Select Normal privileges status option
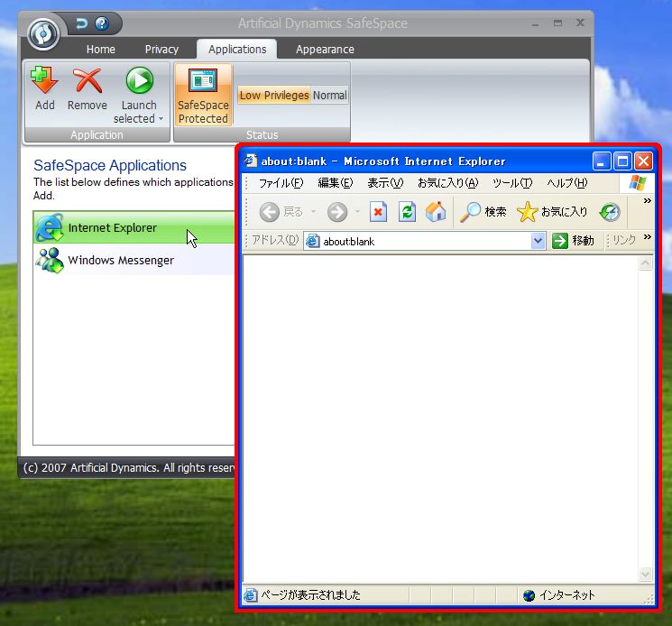The height and width of the screenshot is (626, 672). click(329, 95)
